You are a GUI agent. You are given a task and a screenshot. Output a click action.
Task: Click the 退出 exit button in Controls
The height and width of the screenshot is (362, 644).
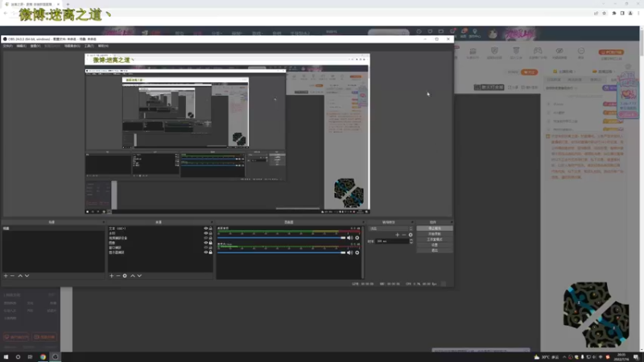click(435, 250)
